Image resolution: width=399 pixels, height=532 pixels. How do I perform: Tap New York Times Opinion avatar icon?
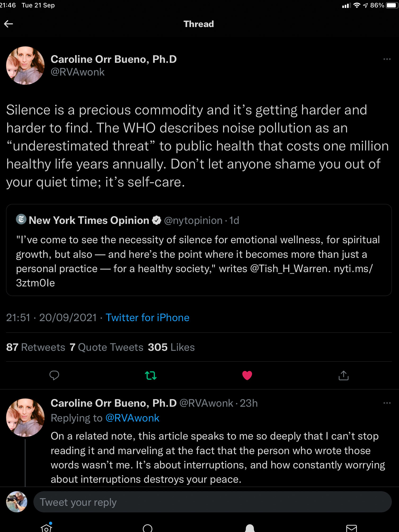(x=21, y=219)
